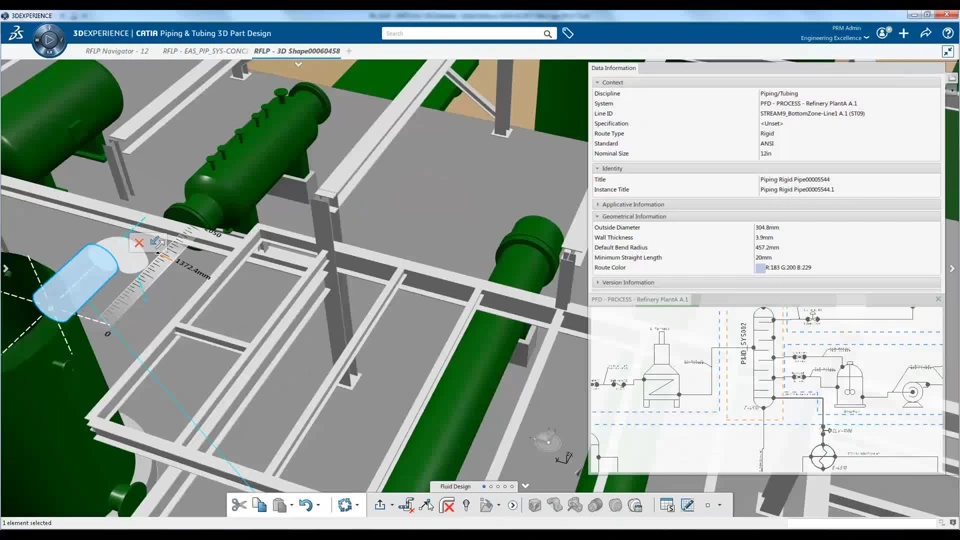Image resolution: width=960 pixels, height=540 pixels.
Task: Open the Undo history dropdown arrow
Action: point(318,505)
